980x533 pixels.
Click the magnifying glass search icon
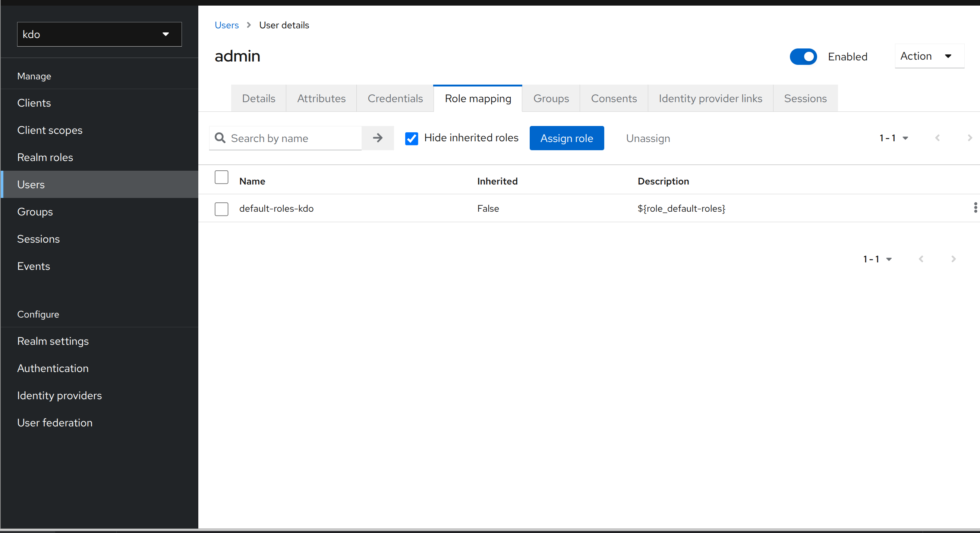click(220, 138)
